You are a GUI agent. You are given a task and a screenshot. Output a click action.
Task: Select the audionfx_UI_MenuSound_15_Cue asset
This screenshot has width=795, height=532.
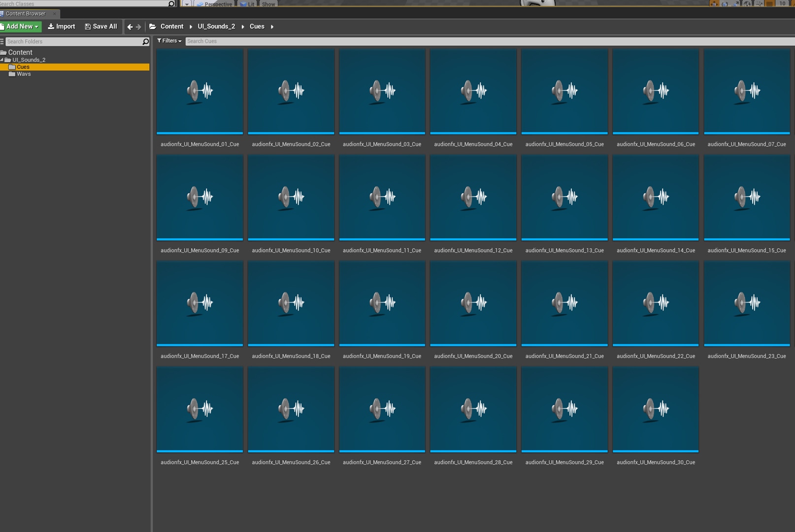747,197
